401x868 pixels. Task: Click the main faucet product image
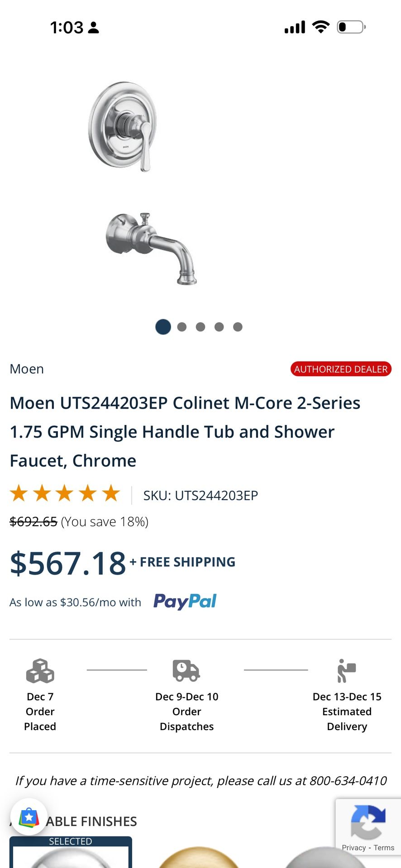pyautogui.click(x=136, y=181)
